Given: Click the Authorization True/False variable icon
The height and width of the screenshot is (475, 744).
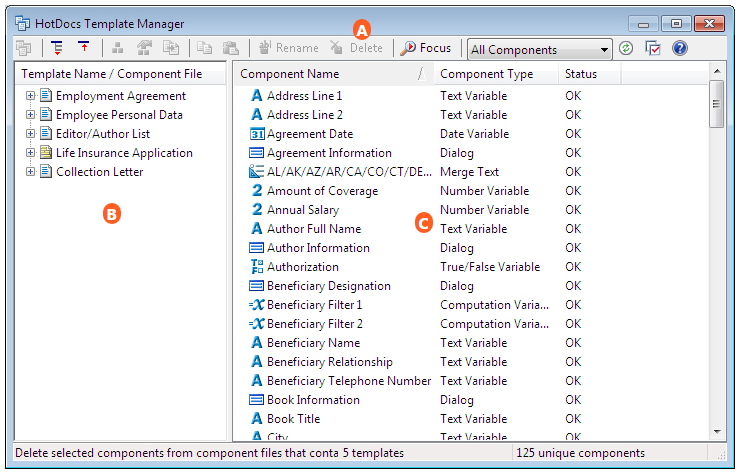Looking at the screenshot, I should coord(257,267).
